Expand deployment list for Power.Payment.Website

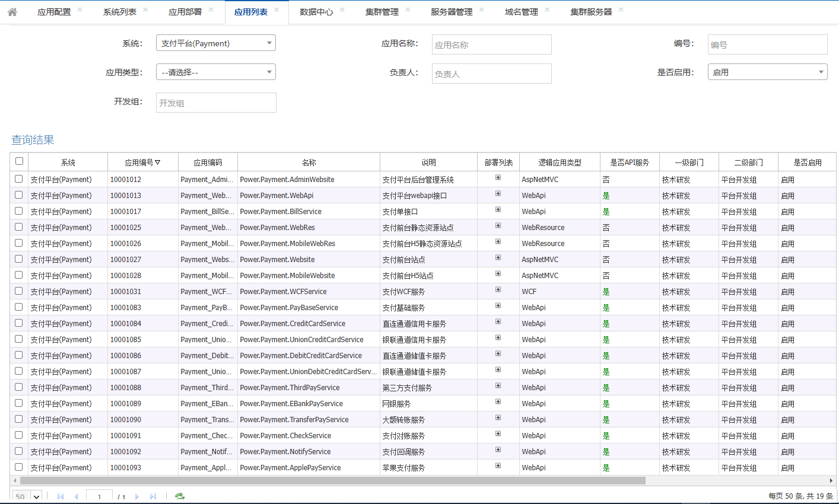(x=498, y=257)
